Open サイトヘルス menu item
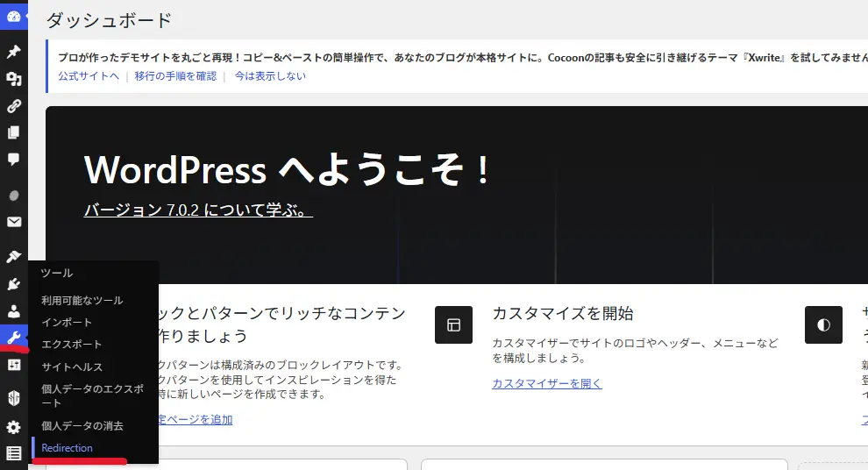 click(72, 367)
